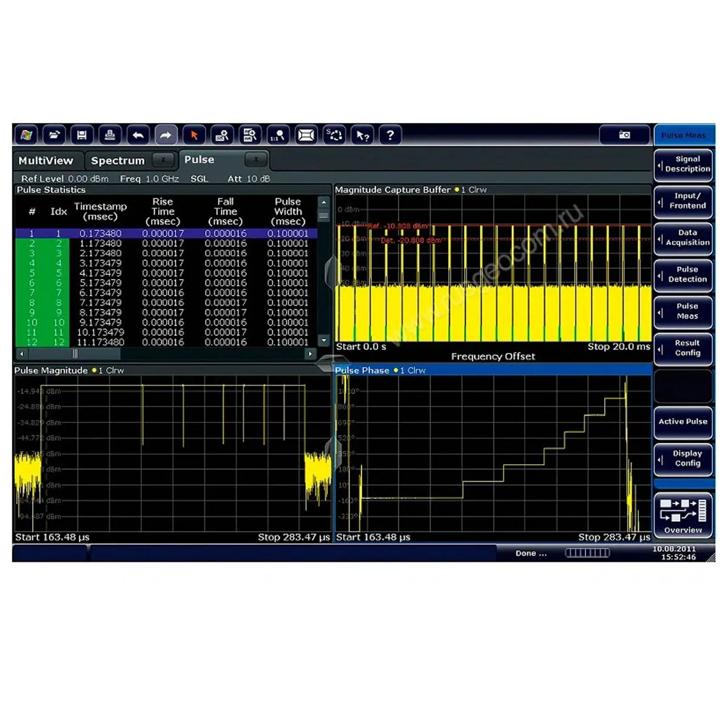
Task: Close the Pulse tab
Action: pos(256,160)
